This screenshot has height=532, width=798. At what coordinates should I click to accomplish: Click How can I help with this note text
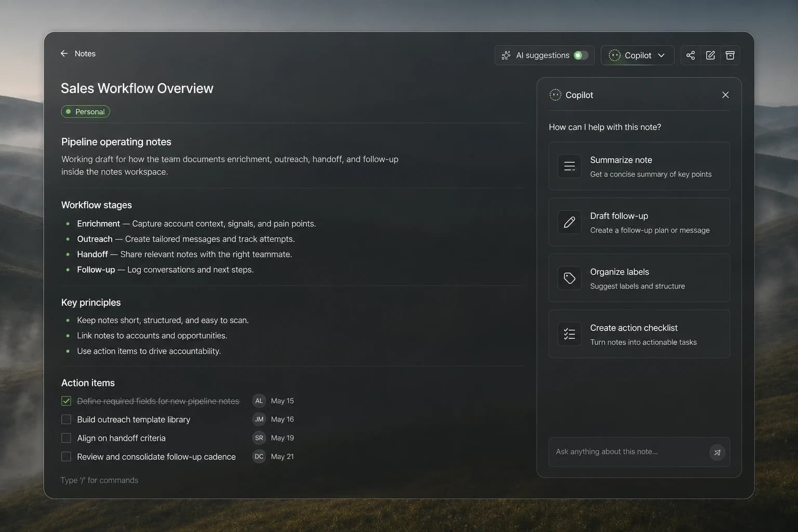click(605, 127)
